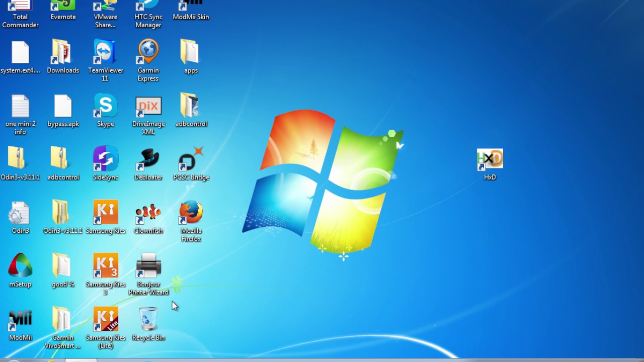Click the orange Samsung Kies shortcut
This screenshot has height=362, width=644.
(106, 217)
